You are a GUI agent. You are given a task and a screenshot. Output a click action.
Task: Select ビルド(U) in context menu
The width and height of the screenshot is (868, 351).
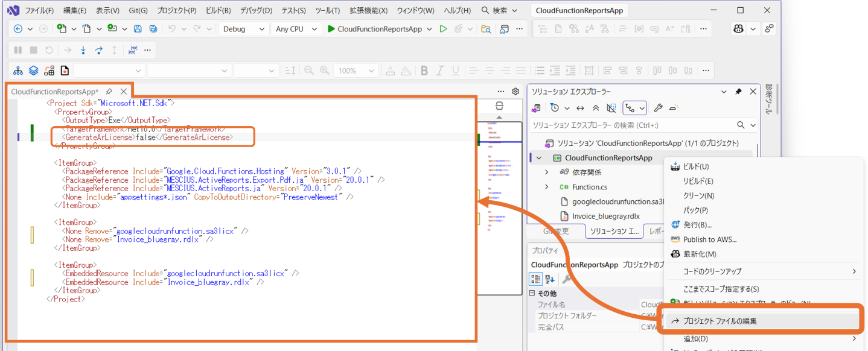pos(763,166)
